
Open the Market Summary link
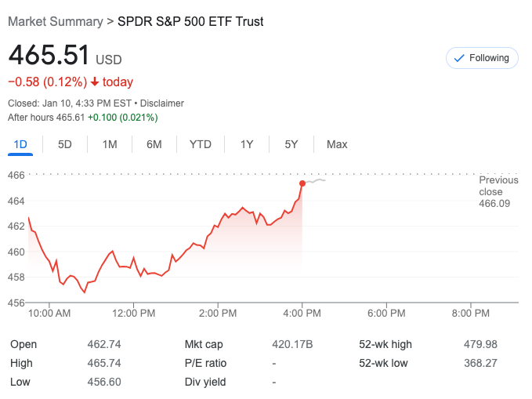(55, 22)
